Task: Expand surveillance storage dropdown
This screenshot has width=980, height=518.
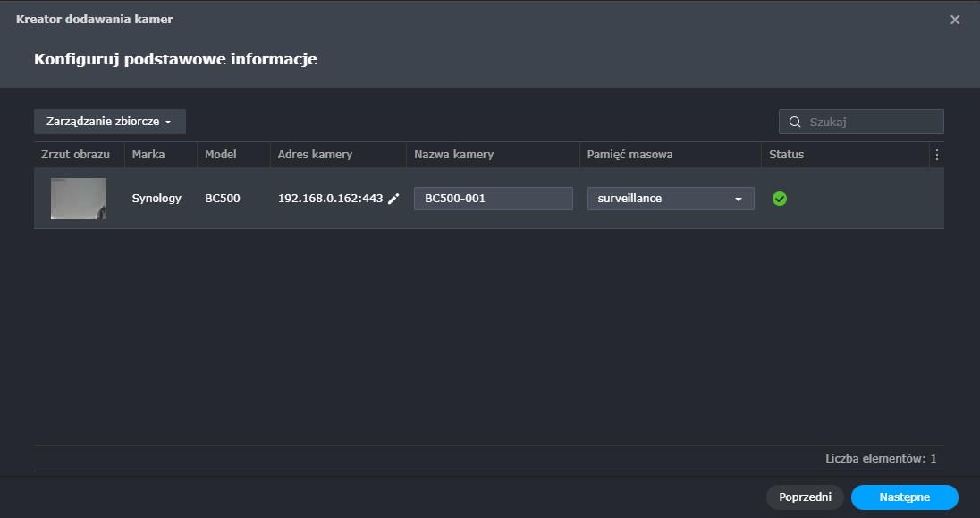Action: click(x=670, y=199)
